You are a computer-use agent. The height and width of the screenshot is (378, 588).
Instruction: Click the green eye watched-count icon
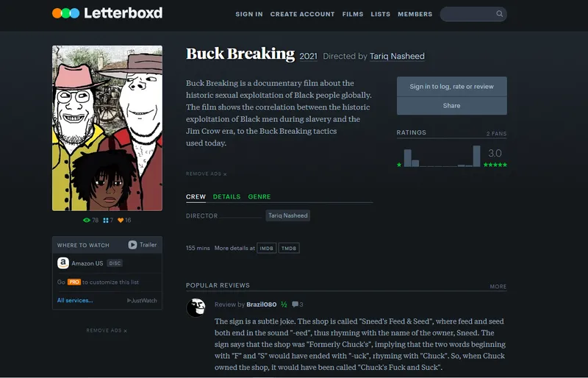pos(87,220)
